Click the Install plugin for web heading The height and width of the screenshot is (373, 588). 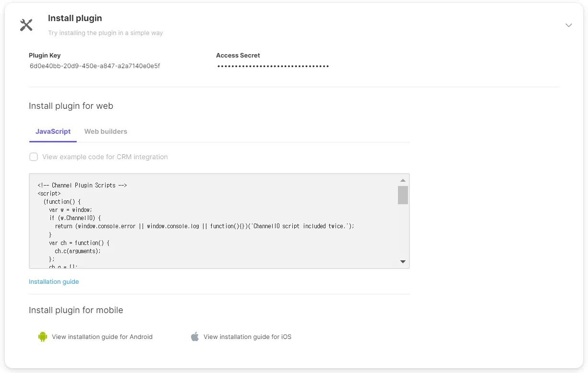coord(71,106)
